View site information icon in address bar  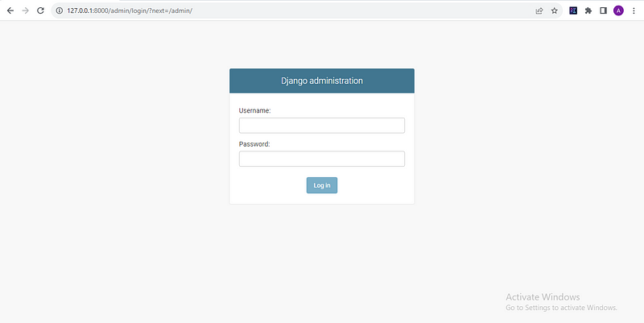[x=59, y=10]
